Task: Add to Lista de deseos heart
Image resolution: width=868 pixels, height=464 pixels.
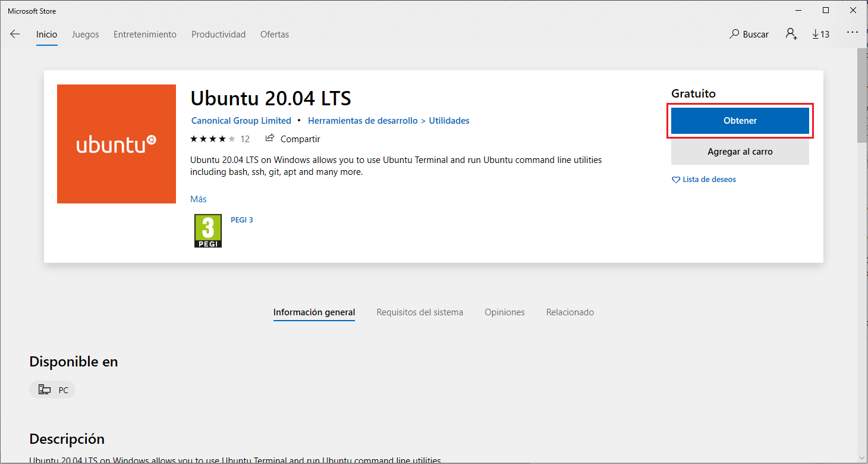Action: coord(676,180)
